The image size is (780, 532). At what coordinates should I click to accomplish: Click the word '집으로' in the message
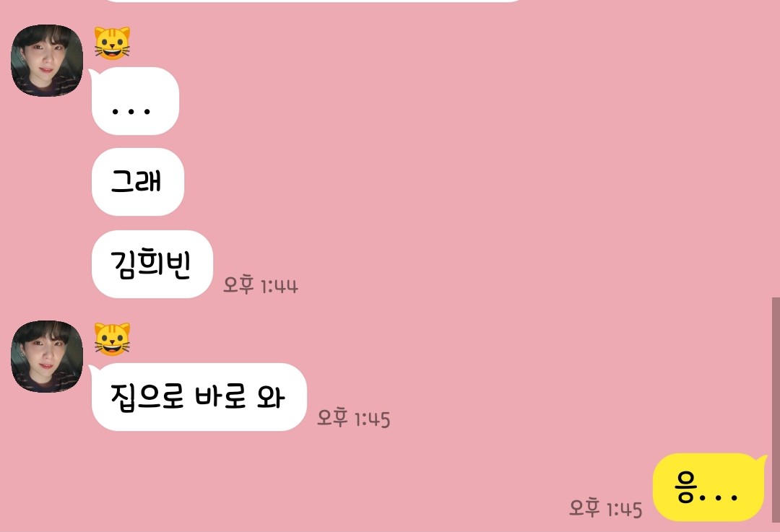coord(147,398)
